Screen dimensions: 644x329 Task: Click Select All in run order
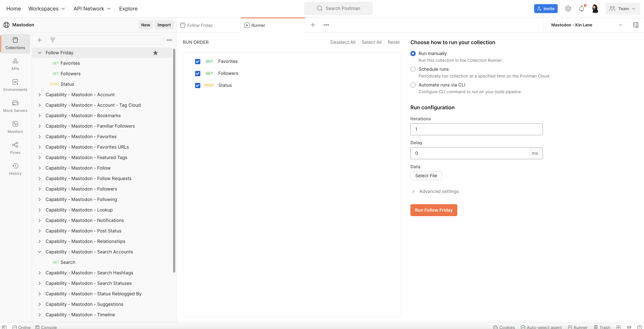tap(372, 42)
